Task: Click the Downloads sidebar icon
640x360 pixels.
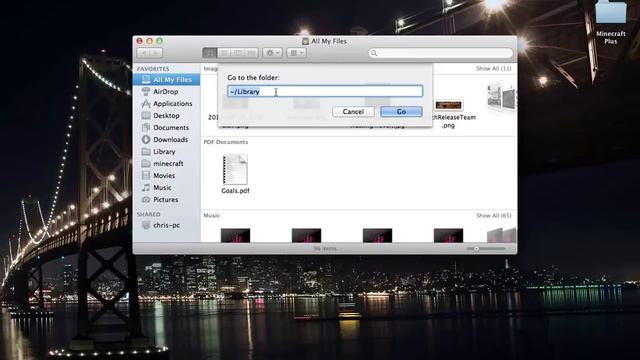Action: (x=146, y=140)
